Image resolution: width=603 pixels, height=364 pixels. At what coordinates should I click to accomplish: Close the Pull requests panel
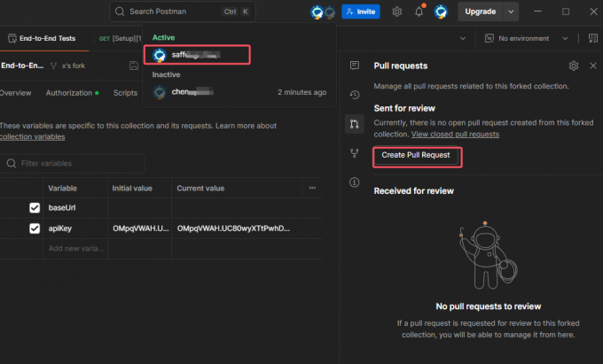pyautogui.click(x=593, y=66)
